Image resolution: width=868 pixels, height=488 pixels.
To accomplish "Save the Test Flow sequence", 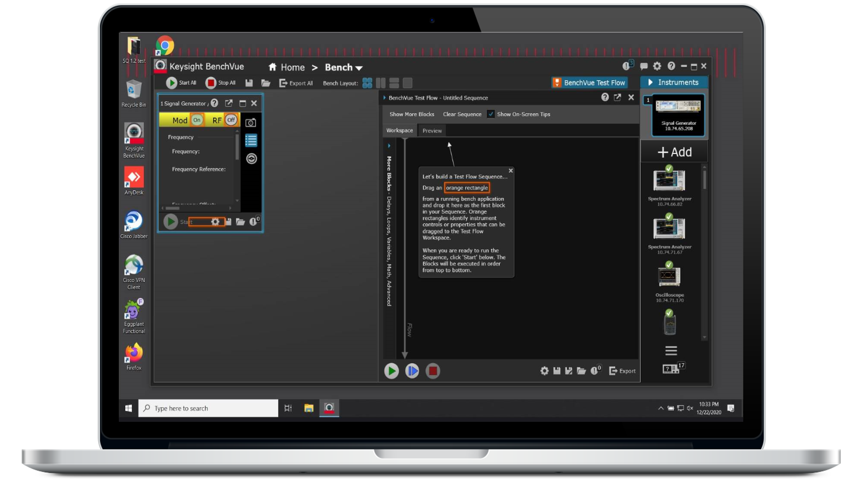I will click(x=557, y=371).
